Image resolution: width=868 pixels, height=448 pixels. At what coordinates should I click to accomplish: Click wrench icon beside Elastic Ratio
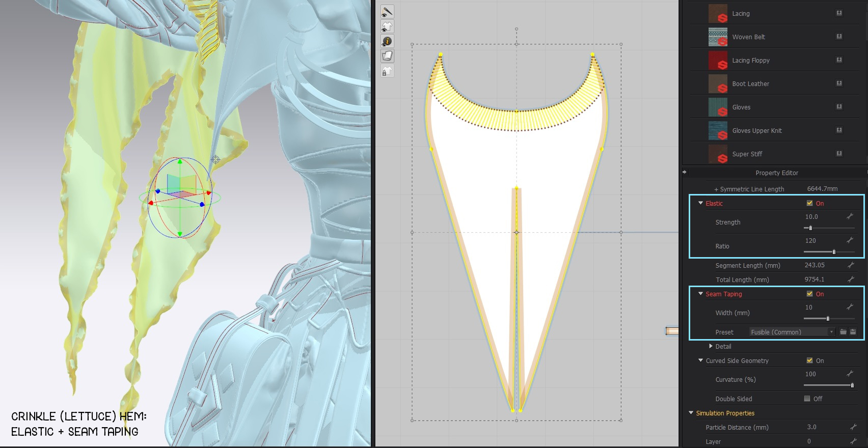coord(850,240)
